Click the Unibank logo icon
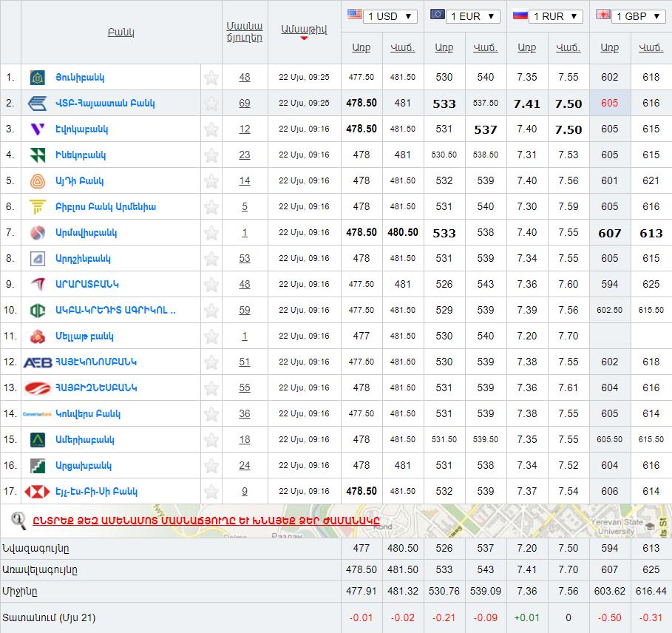Viewport: 672px width, 633px height. pyautogui.click(x=37, y=77)
